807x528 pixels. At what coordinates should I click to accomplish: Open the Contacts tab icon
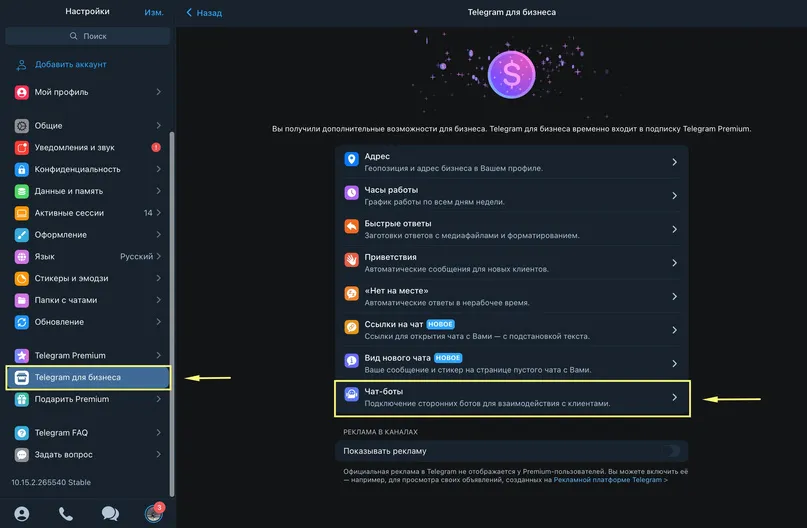(x=22, y=513)
